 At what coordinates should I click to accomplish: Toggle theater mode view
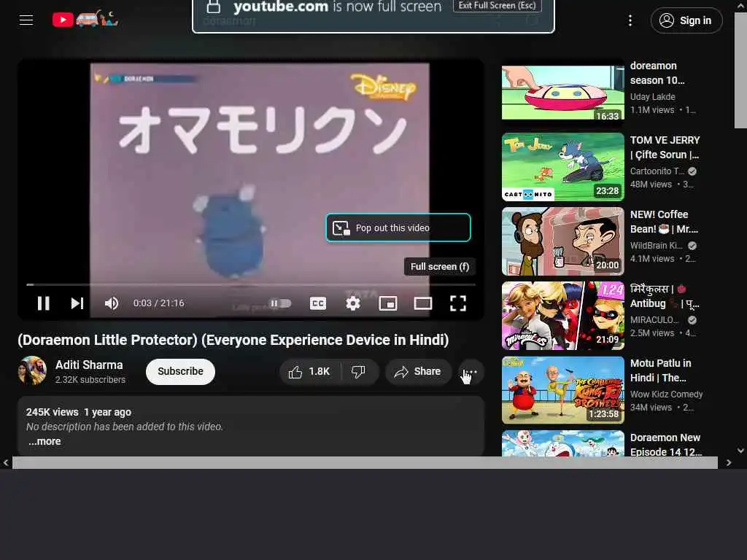(423, 303)
